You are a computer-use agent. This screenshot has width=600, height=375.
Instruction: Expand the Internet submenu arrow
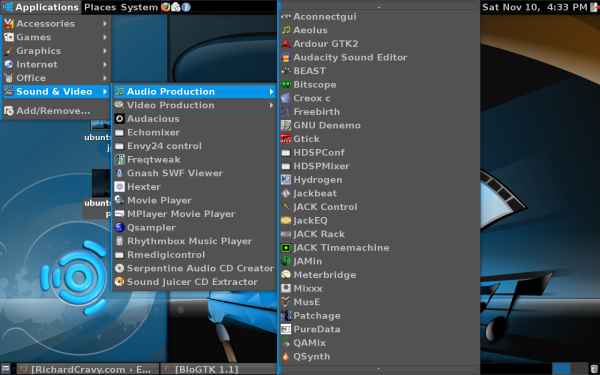(105, 64)
